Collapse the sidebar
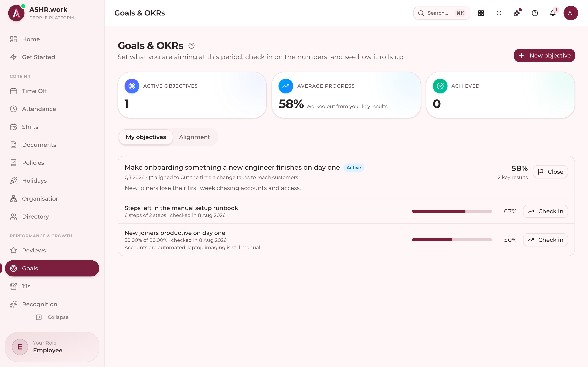The image size is (588, 367). (x=52, y=317)
